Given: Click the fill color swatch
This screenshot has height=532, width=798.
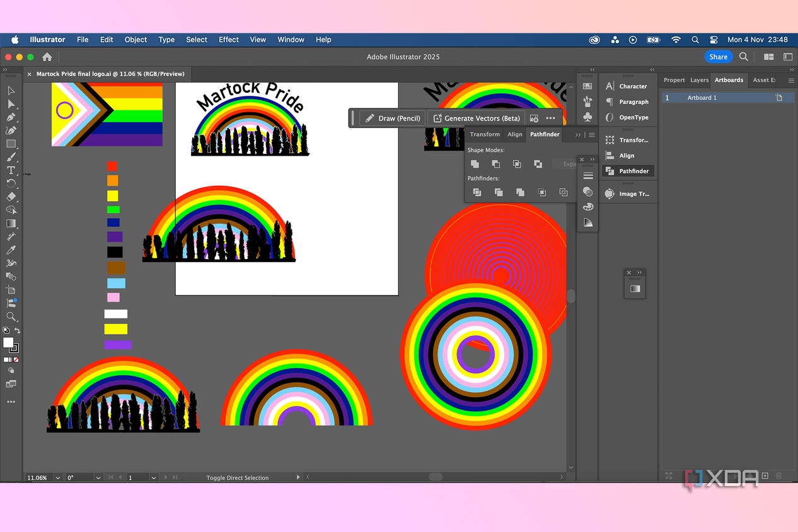Looking at the screenshot, I should [x=8, y=342].
